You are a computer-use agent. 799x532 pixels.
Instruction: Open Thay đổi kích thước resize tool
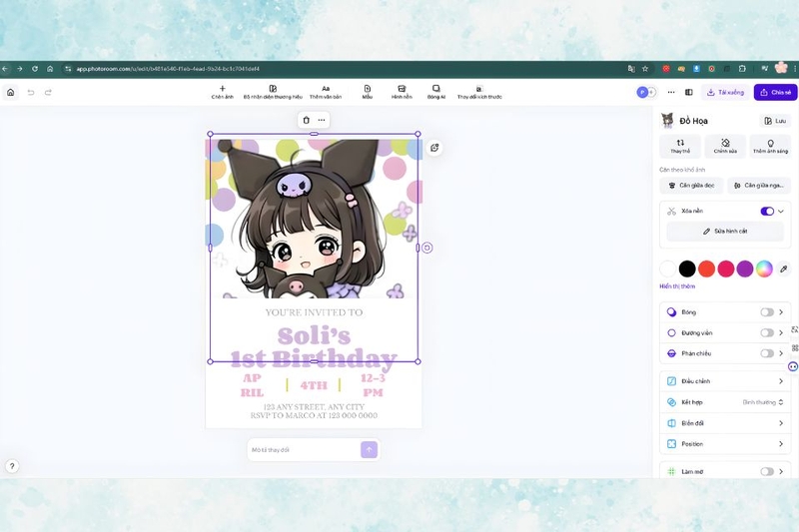[x=479, y=92]
